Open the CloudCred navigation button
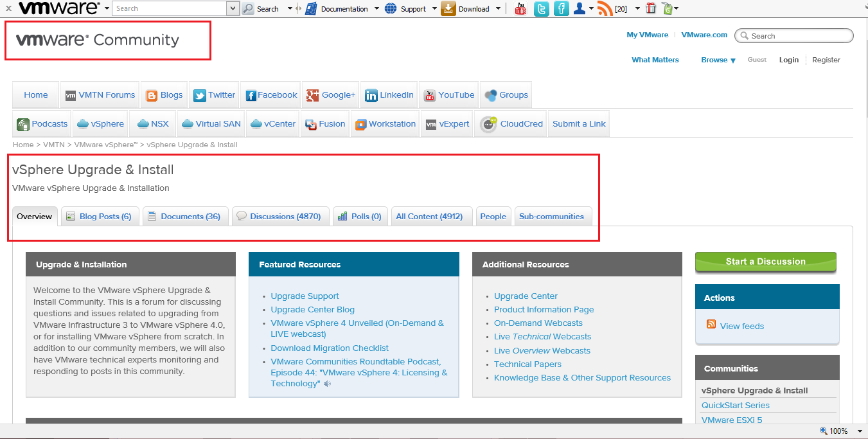The height and width of the screenshot is (439, 868). pyautogui.click(x=511, y=123)
